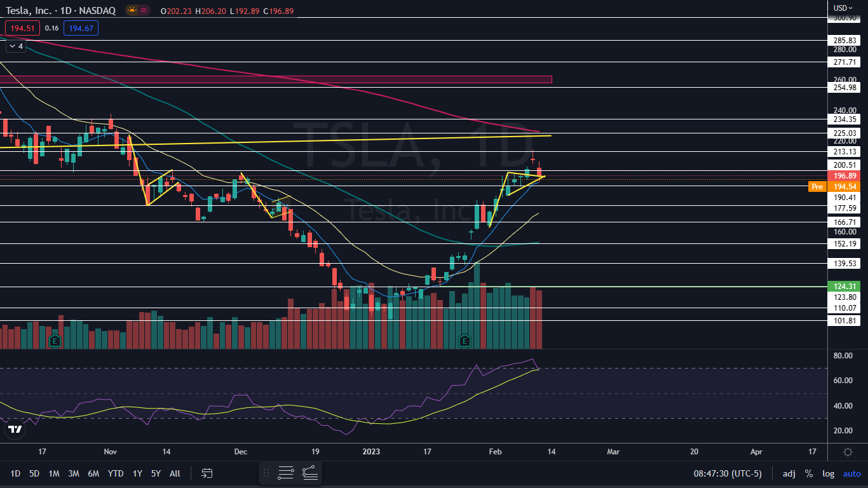This screenshot has height=488, width=868.
Task: Select the 5D time range
Action: [34, 473]
